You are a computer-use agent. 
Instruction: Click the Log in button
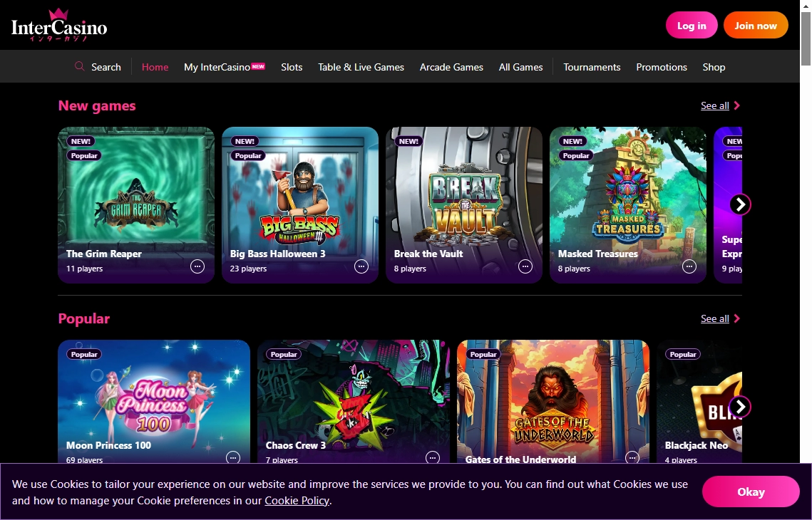692,26
